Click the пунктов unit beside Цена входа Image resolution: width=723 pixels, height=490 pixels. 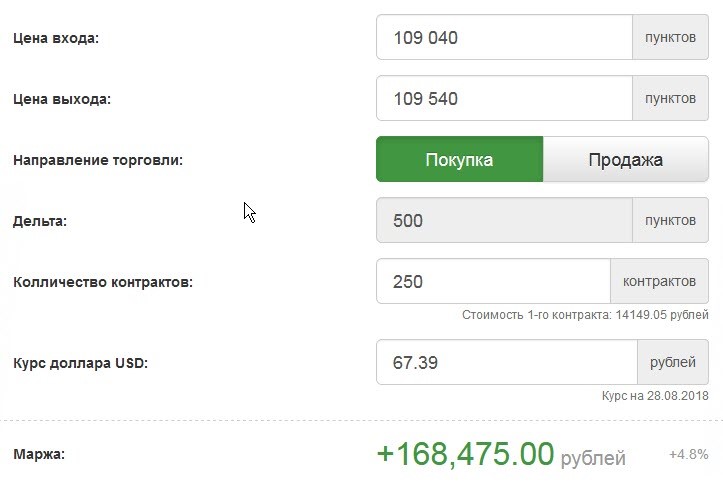pos(670,38)
